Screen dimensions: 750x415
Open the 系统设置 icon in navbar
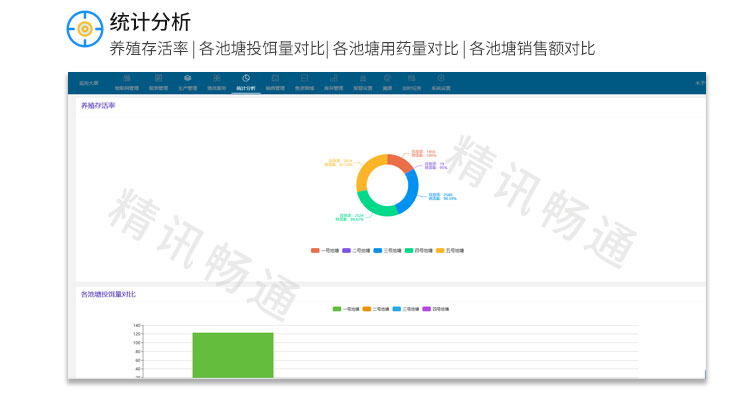coord(441,78)
